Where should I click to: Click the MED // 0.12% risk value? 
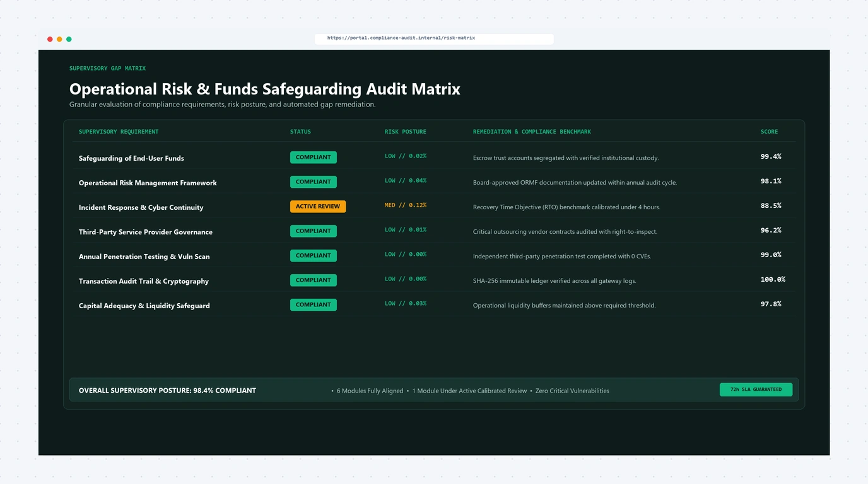tap(406, 205)
